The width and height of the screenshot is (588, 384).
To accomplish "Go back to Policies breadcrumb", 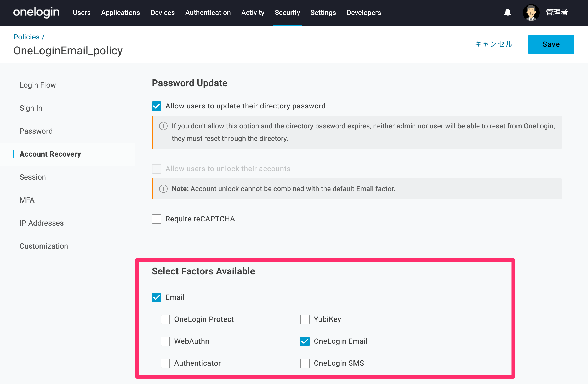I will [x=26, y=37].
